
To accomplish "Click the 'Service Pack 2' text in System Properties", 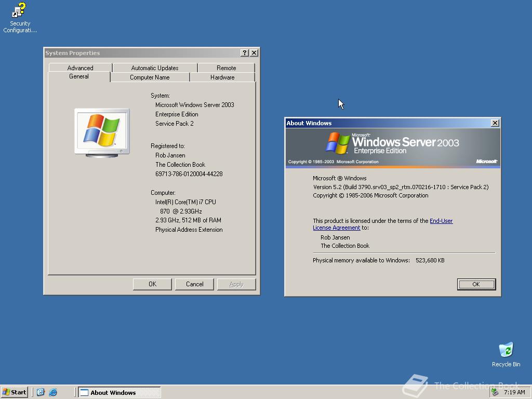I will coord(175,124).
